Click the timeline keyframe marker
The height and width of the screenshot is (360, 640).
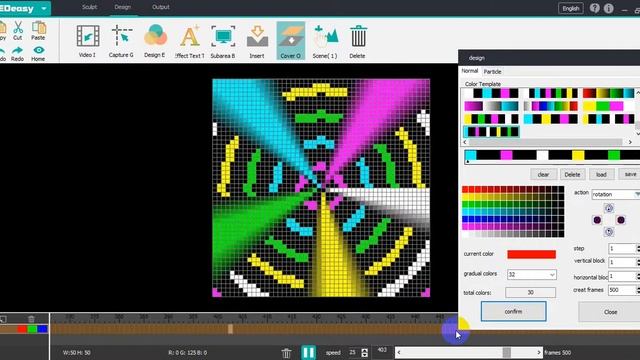(x=230, y=329)
